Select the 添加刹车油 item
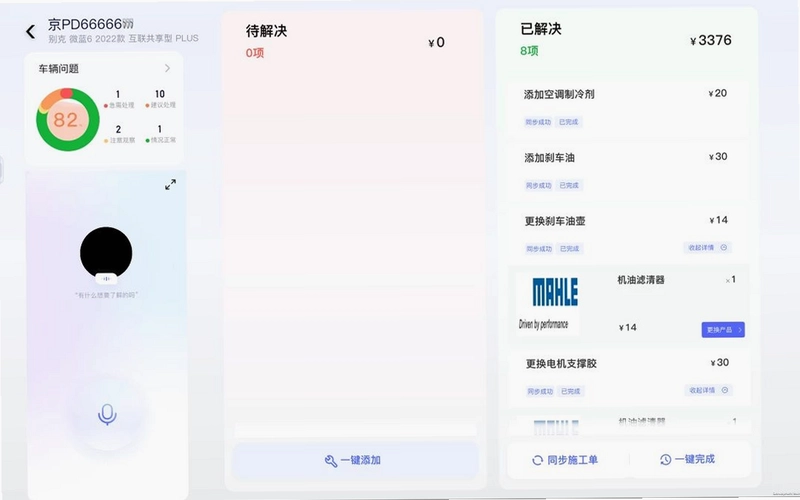800x500 pixels. (x=628, y=171)
